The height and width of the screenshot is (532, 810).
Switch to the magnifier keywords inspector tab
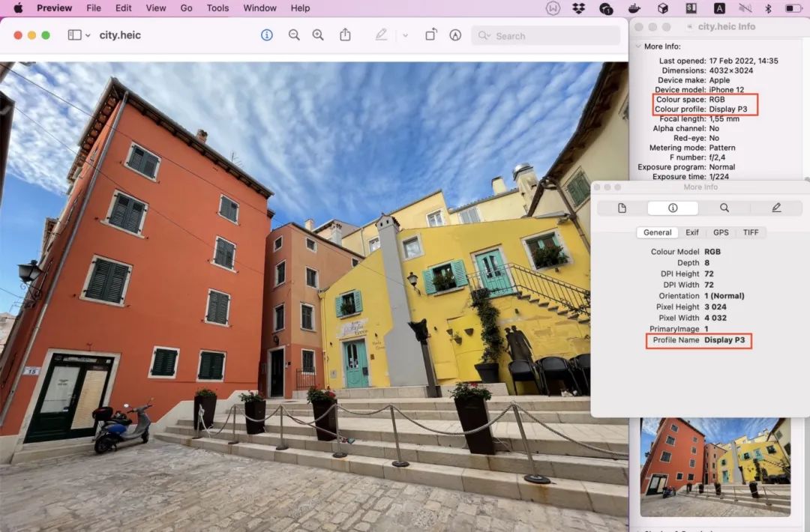coord(724,208)
